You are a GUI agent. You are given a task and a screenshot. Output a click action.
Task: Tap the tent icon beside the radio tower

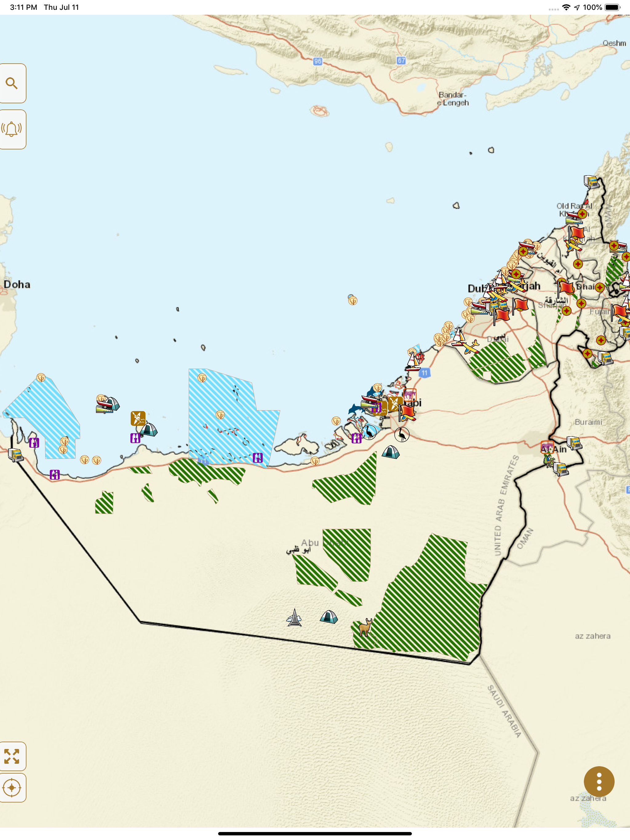tap(329, 617)
